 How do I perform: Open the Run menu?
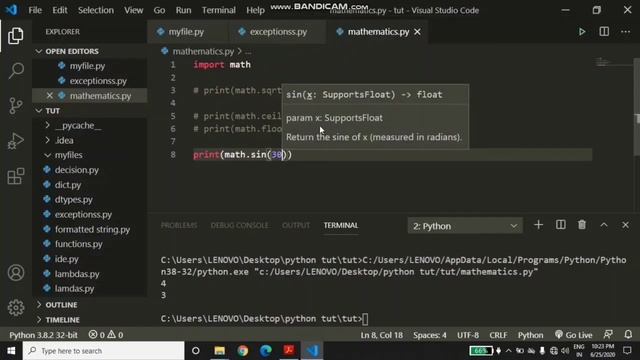click(183, 10)
